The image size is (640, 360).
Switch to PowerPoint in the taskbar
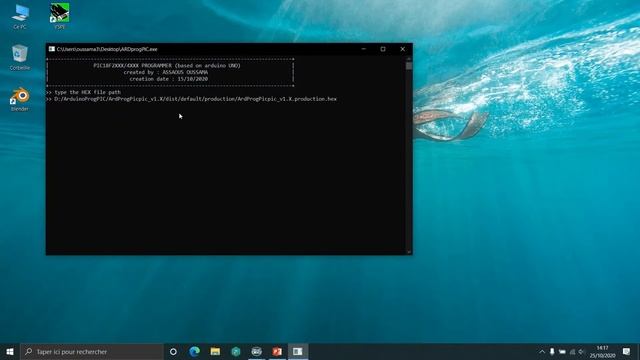click(277, 351)
